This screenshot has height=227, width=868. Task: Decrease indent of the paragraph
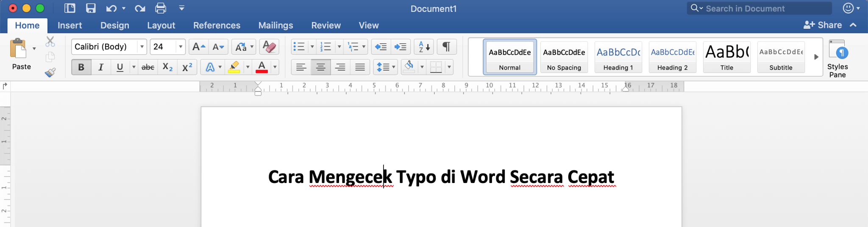click(381, 47)
